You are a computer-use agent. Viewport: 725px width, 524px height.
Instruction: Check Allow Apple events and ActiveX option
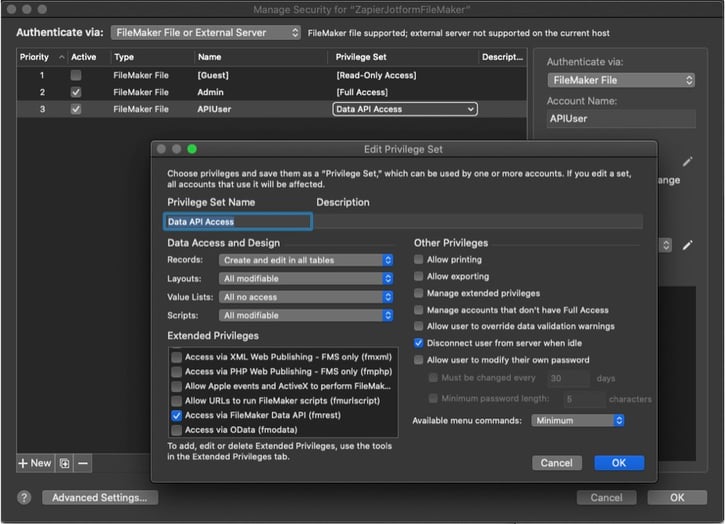[x=176, y=386]
